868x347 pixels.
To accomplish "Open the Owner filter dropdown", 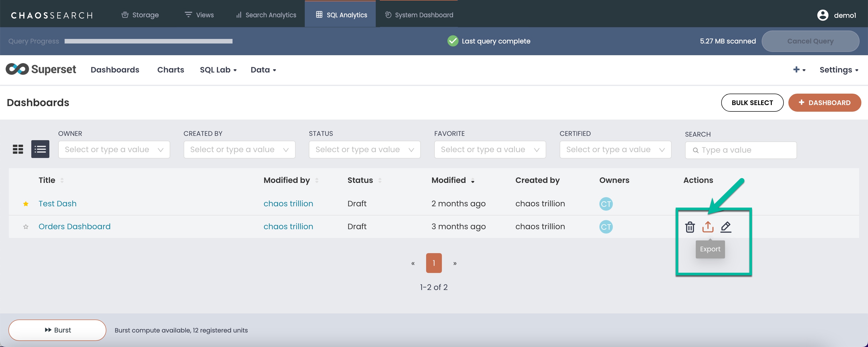I will click(x=114, y=150).
